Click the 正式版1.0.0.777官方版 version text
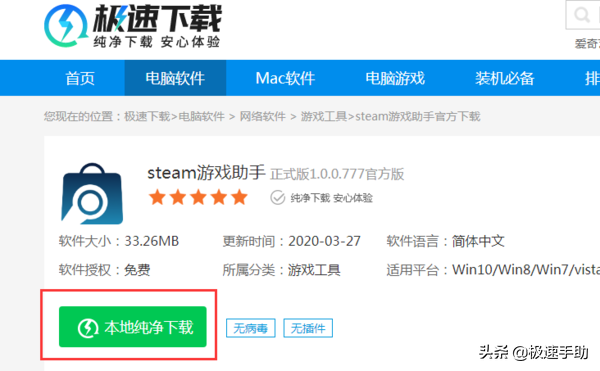This screenshot has height=371, width=600. [337, 174]
